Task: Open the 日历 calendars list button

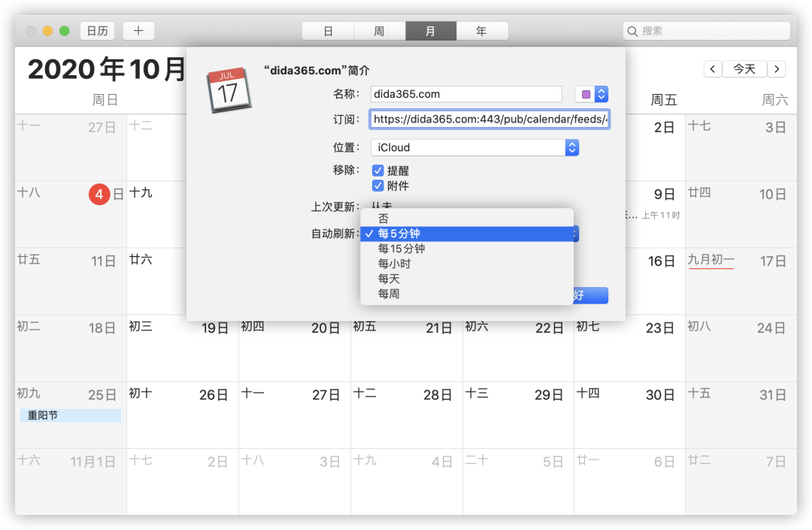Action: tap(97, 31)
